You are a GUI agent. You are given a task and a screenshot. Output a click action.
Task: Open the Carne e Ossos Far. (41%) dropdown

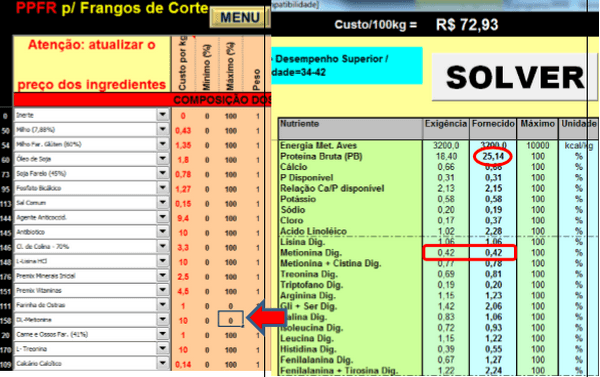click(x=163, y=334)
